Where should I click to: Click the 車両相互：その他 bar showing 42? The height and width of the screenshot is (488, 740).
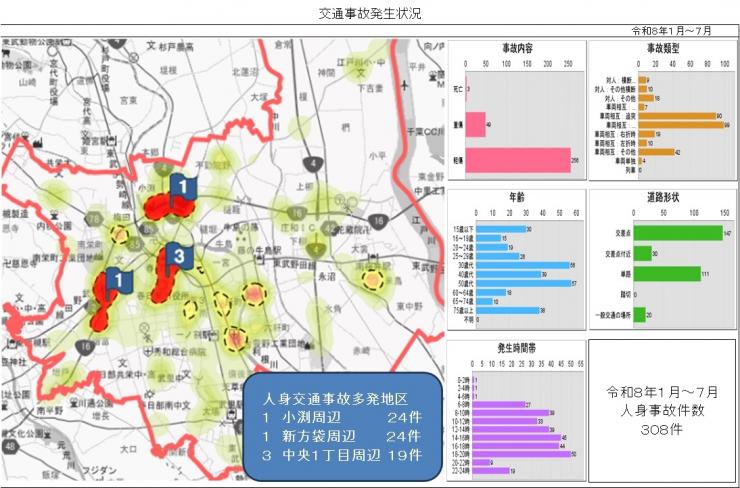click(656, 152)
